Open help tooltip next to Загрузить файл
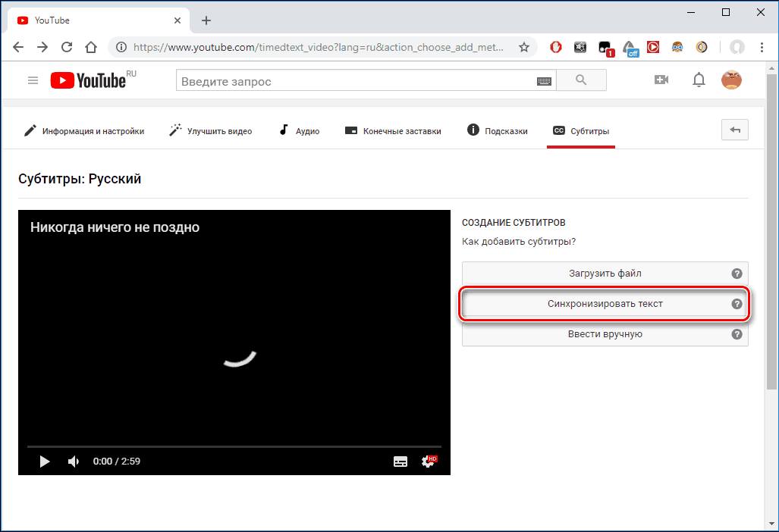Screen dimensions: 779x532 point(736,274)
